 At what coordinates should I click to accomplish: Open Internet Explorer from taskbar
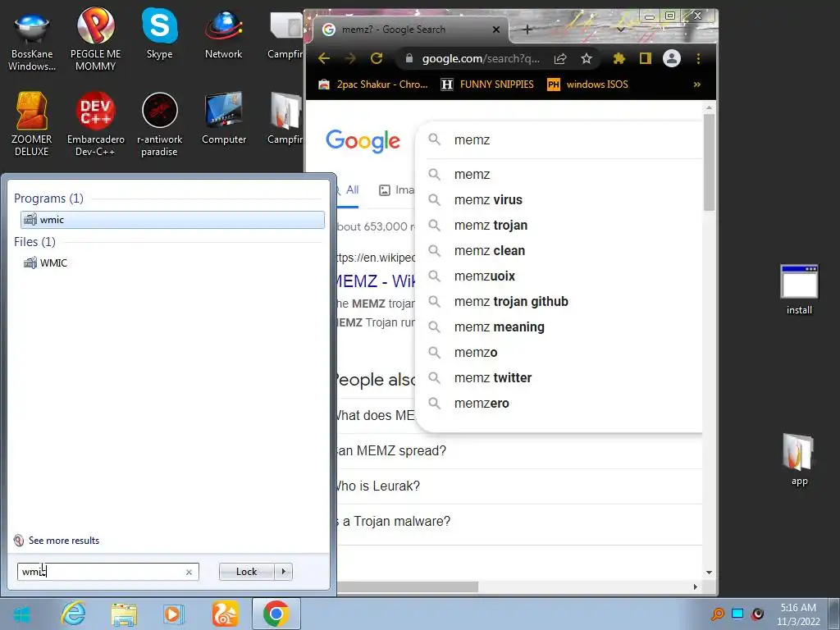point(73,614)
